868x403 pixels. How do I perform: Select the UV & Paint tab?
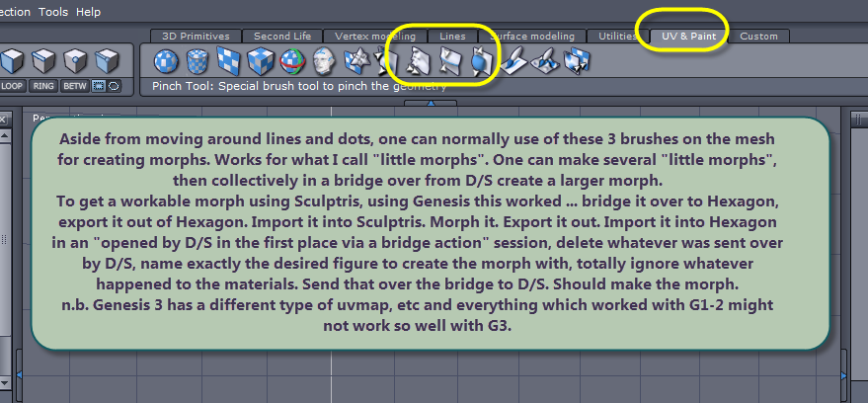pos(688,36)
